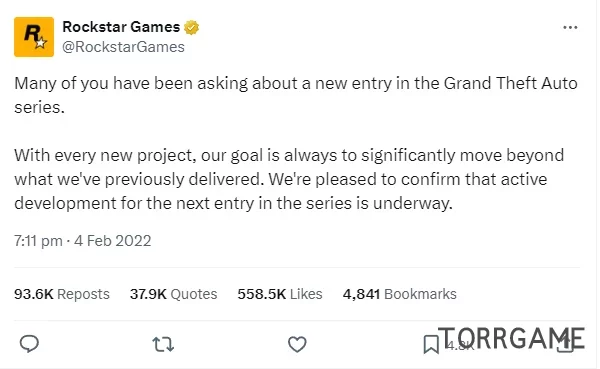This screenshot has height=369, width=600.
Task: Click the TORRGAME watermark text
Action: (512, 338)
